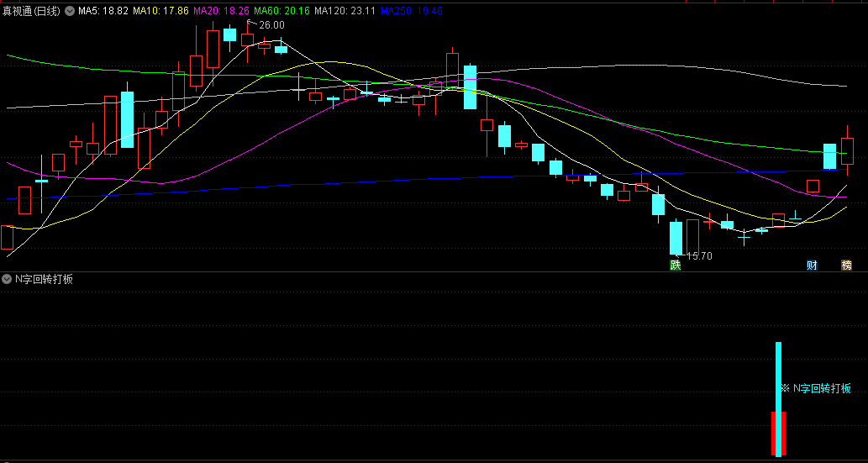
Task: Select the green MA60: 20.16 label
Action: tap(281, 11)
